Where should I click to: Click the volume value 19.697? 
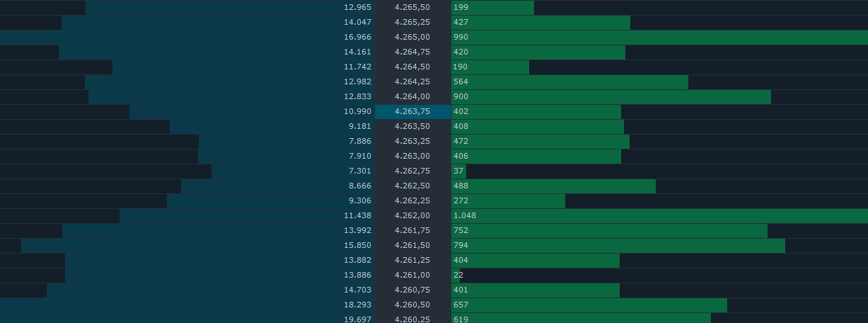pos(357,319)
